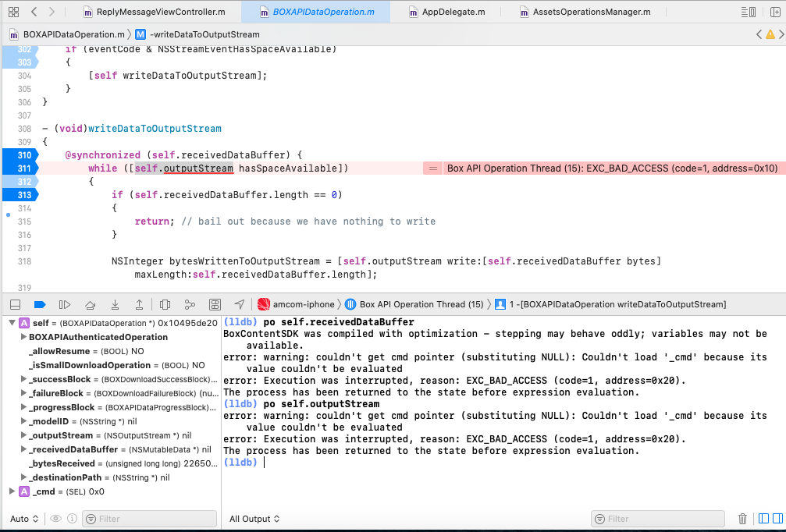This screenshot has width=786, height=532.
Task: Click the Quick Look eye icon
Action: (x=55, y=518)
